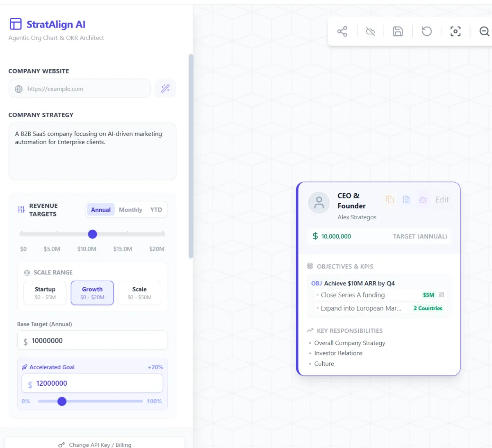Click the magic wand analyze website button
The height and width of the screenshot is (448, 492).
click(x=165, y=89)
